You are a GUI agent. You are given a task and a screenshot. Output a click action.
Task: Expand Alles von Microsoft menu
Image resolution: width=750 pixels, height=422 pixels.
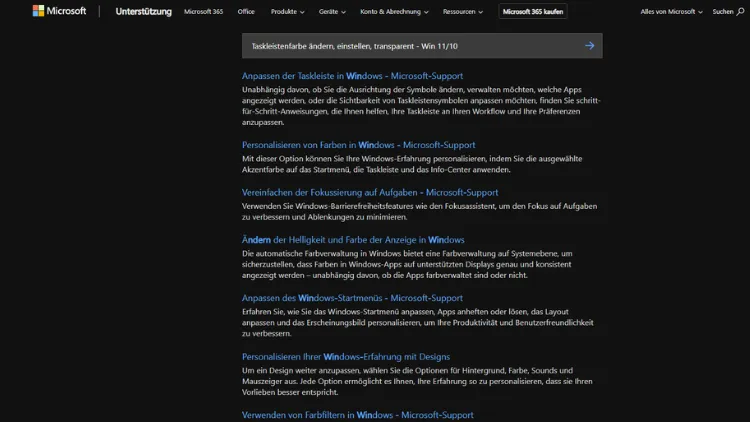(671, 11)
